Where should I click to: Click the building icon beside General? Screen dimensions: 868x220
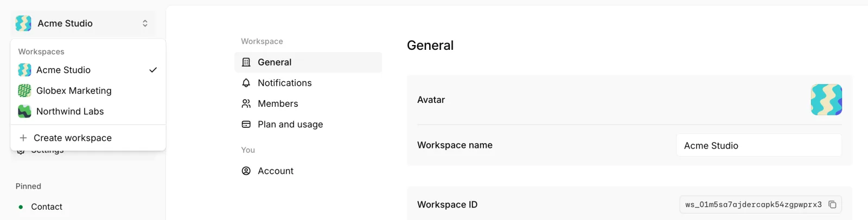click(x=246, y=62)
